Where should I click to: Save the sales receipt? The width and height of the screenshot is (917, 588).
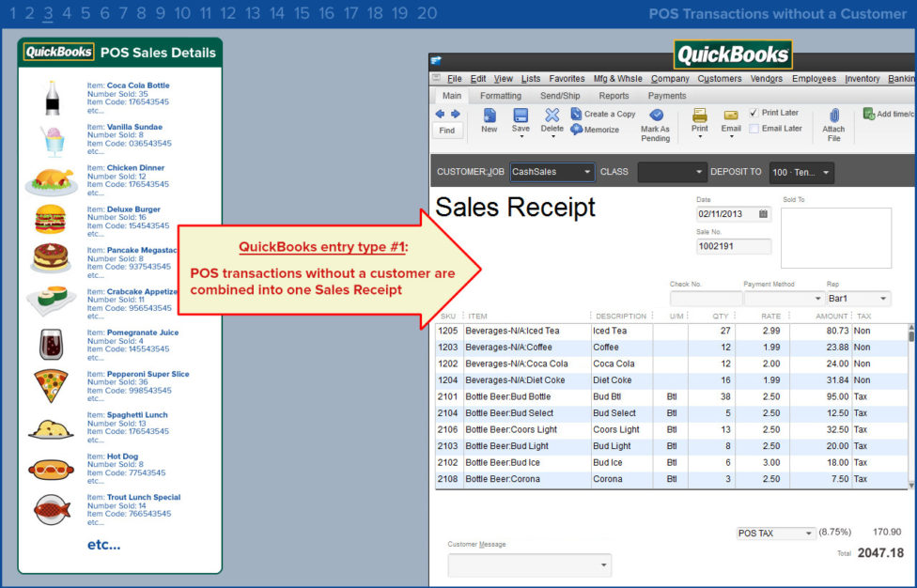click(x=521, y=120)
